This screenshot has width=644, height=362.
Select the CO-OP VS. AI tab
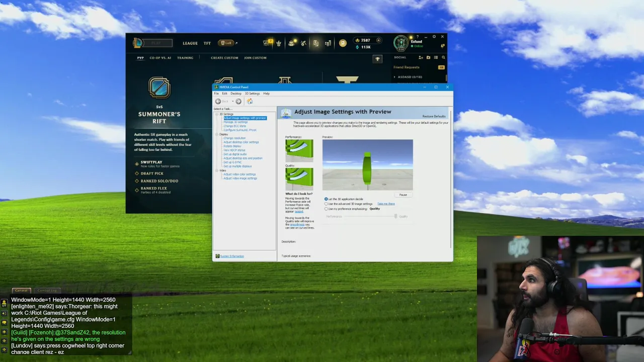click(160, 58)
